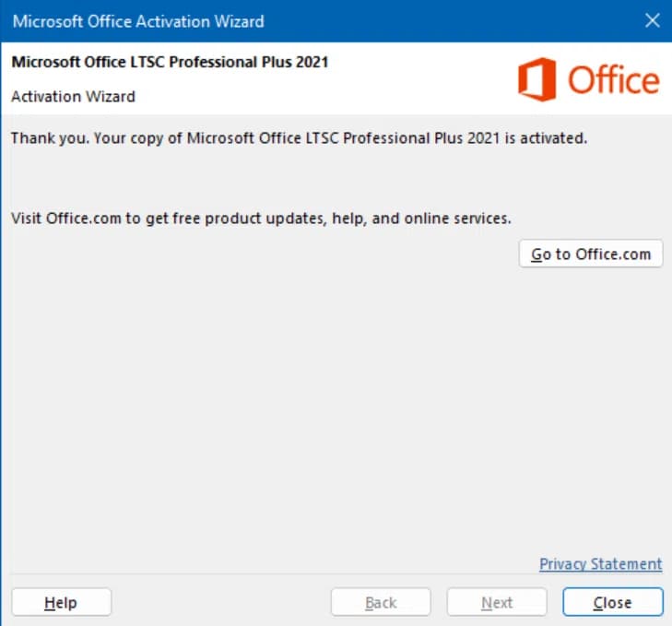Click the orange Office logo icon

click(x=536, y=79)
